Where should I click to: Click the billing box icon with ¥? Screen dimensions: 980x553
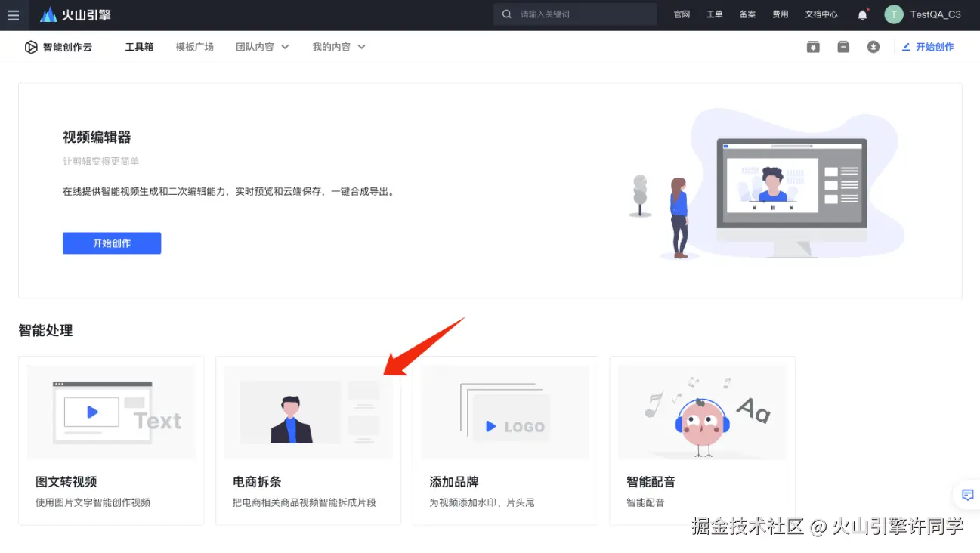pyautogui.click(x=813, y=47)
